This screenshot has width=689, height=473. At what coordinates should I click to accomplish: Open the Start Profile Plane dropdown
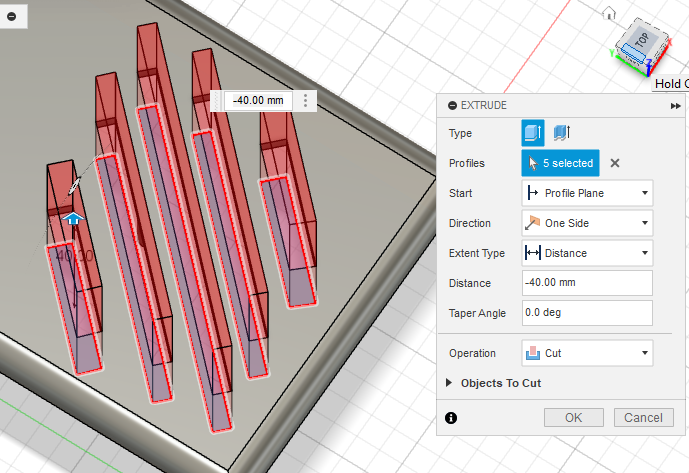click(587, 193)
